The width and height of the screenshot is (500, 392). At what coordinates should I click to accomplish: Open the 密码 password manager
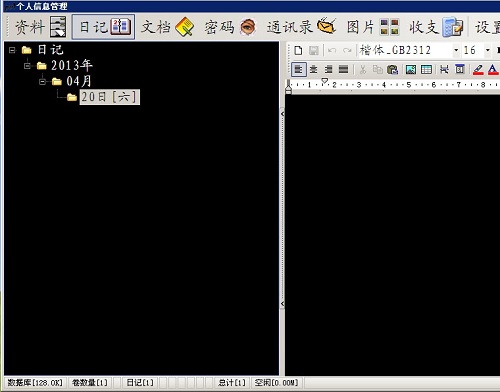coord(230,27)
